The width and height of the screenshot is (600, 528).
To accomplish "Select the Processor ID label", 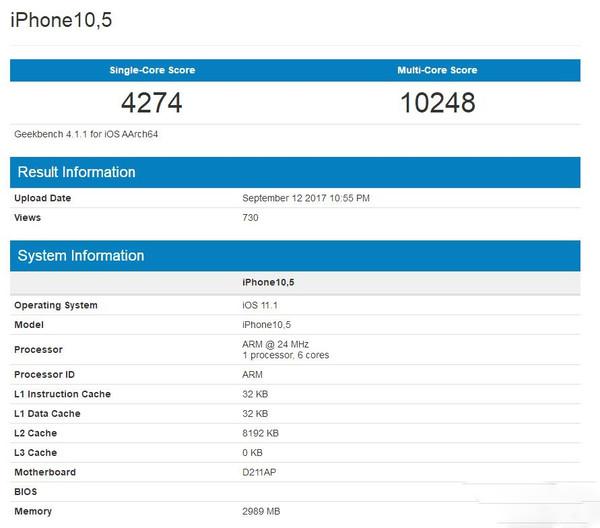I will click(44, 375).
